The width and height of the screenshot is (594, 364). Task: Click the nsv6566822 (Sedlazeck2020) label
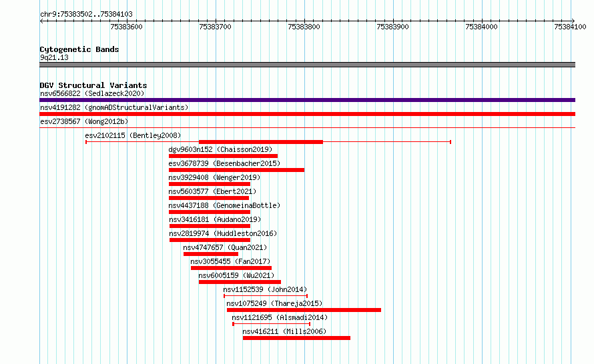(x=92, y=93)
